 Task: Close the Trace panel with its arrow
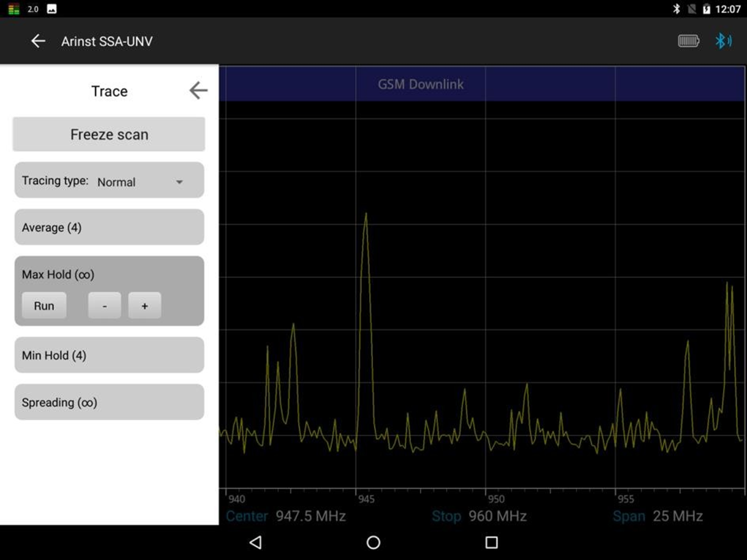(x=198, y=90)
